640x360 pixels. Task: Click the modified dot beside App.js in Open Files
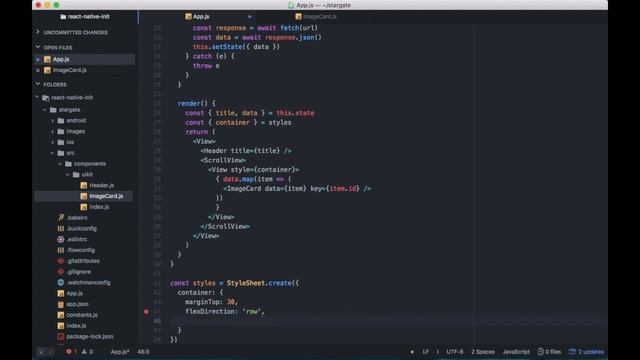click(x=38, y=59)
